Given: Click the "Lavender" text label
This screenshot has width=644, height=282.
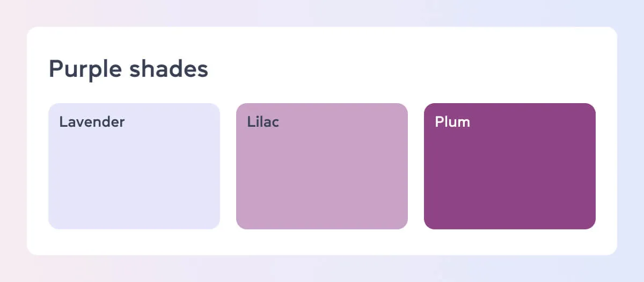Looking at the screenshot, I should point(92,122).
